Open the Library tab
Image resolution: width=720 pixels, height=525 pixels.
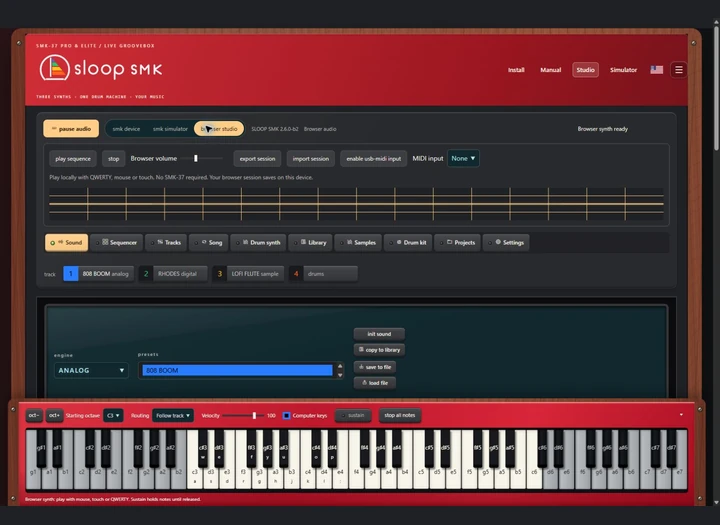[310, 243]
